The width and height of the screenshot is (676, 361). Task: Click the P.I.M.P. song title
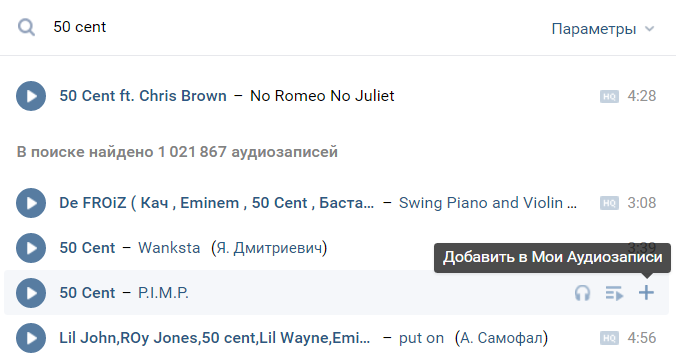pyautogui.click(x=163, y=293)
